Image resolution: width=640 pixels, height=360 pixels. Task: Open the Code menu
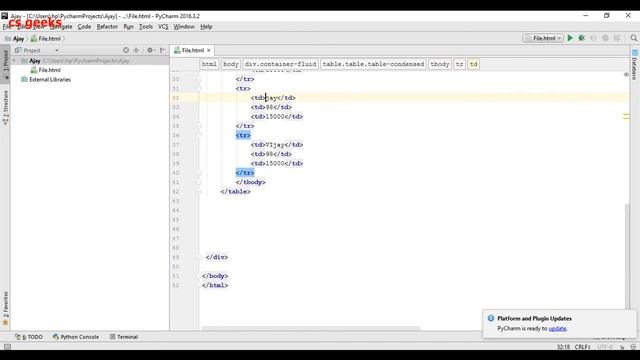point(84,27)
